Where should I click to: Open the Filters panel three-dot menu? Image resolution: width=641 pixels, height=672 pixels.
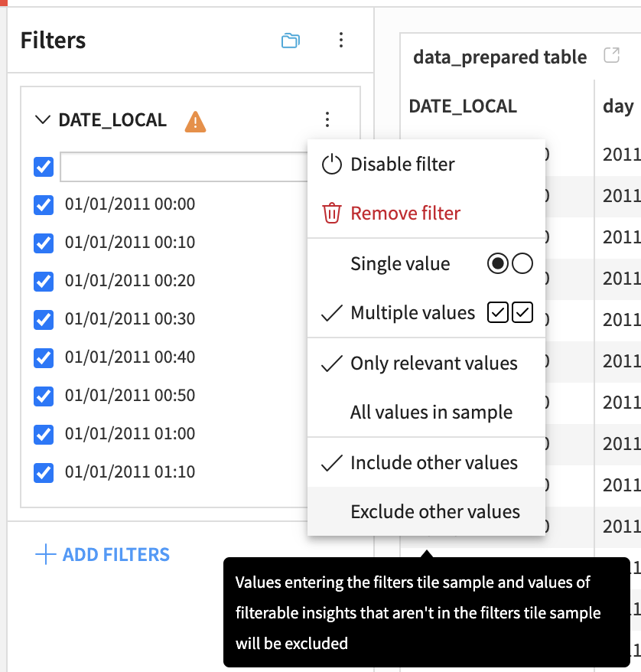coord(341,40)
